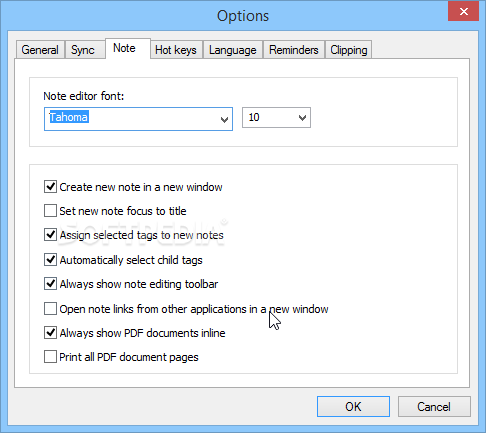This screenshot has width=486, height=433.
Task: Enable Print all PDF document pages
Action: click(x=50, y=357)
